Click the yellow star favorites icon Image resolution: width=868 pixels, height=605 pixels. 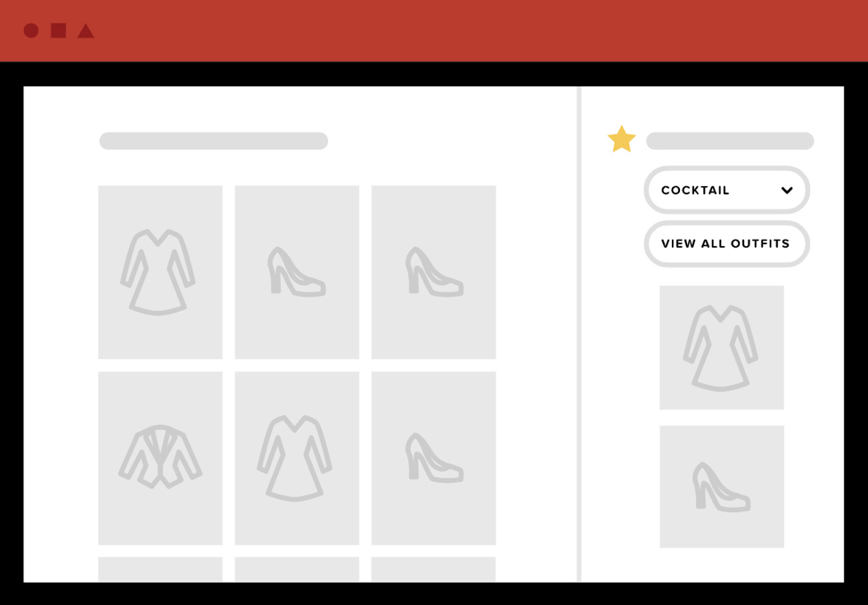pos(621,139)
